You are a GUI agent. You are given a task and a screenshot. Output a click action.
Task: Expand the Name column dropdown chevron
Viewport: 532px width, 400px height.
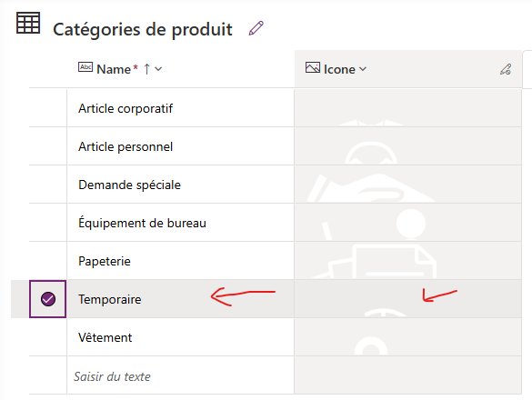point(158,69)
